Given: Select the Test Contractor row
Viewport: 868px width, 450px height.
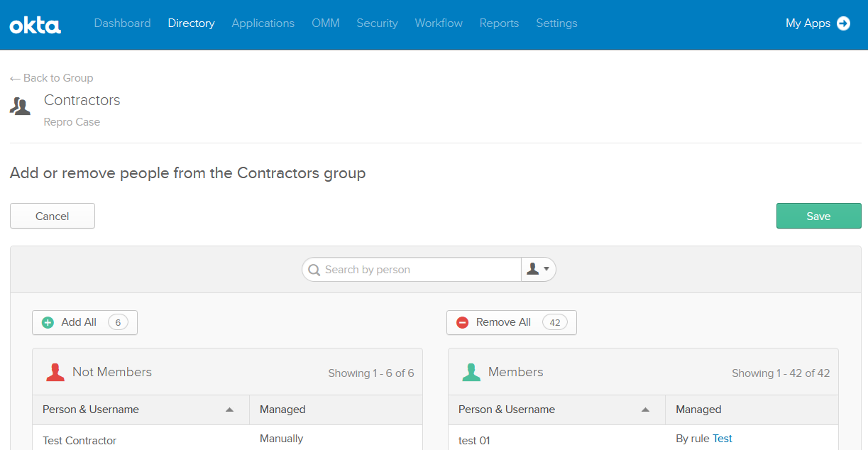Looking at the screenshot, I should pyautogui.click(x=79, y=440).
